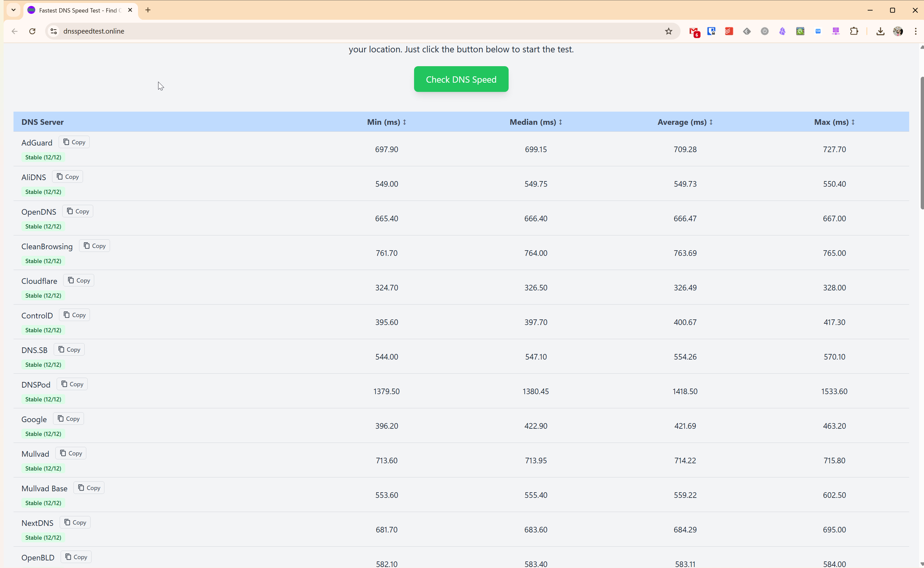Sort table by Min (ms) column
Viewport: 924px width, 568px height.
[386, 122]
